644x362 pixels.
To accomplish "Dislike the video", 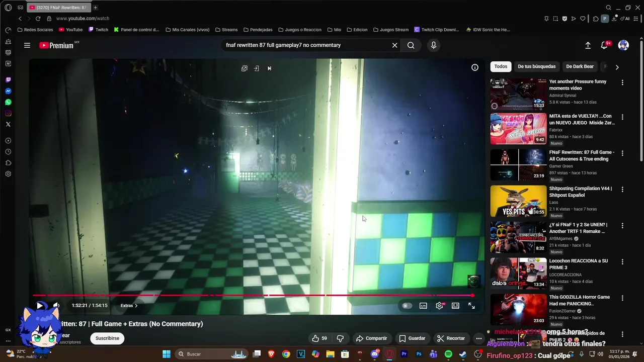I will 340,338.
